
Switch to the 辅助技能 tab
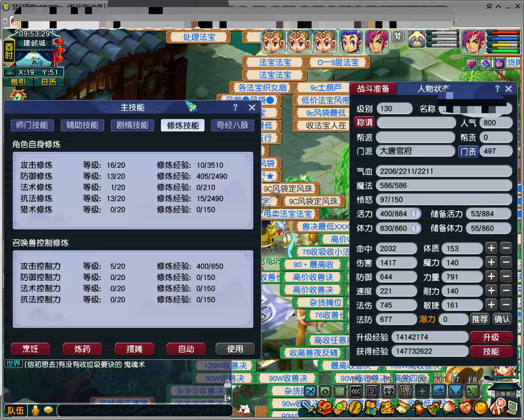coord(82,125)
